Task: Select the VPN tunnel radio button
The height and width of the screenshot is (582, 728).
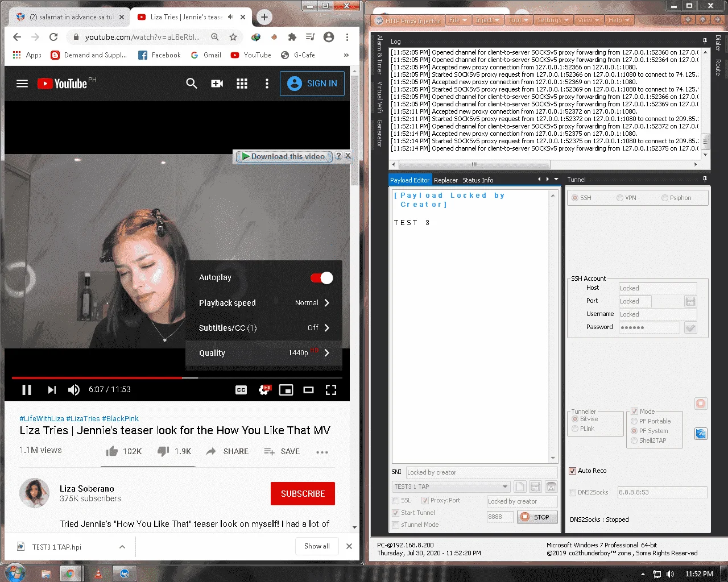Action: click(619, 198)
